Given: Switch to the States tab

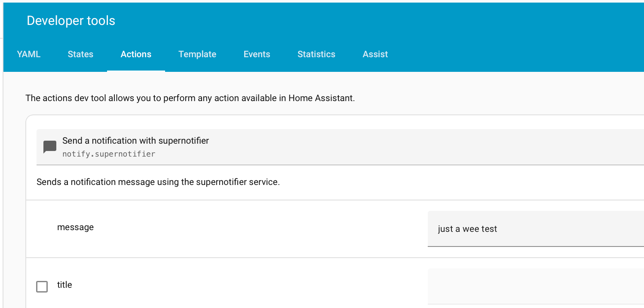Looking at the screenshot, I should [80, 54].
